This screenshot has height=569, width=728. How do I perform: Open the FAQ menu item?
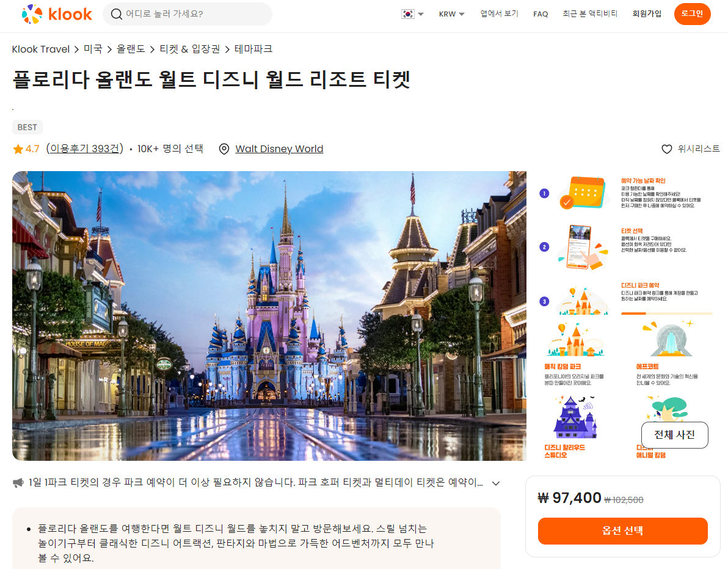[541, 14]
